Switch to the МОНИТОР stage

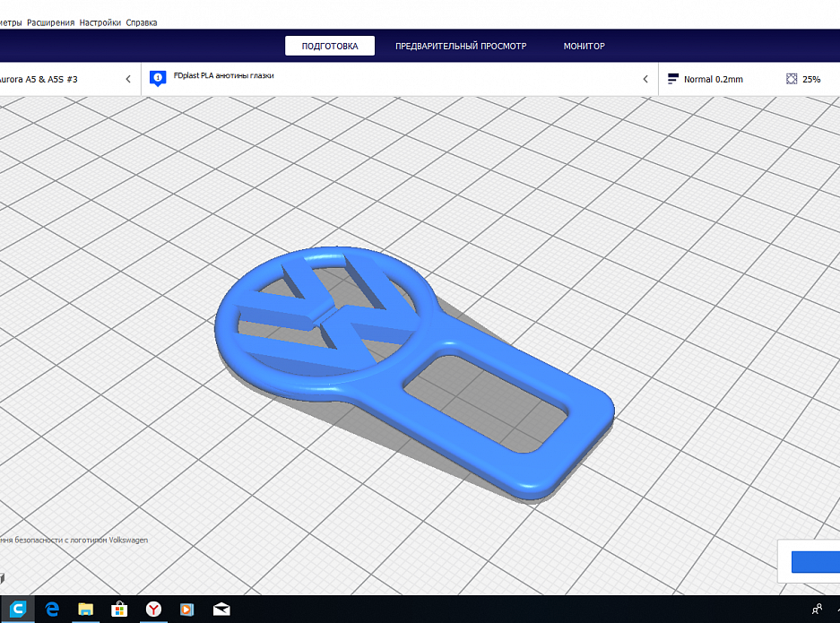pos(584,46)
